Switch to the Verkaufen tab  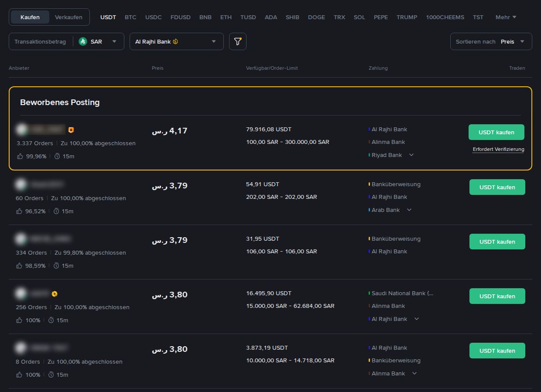click(68, 17)
